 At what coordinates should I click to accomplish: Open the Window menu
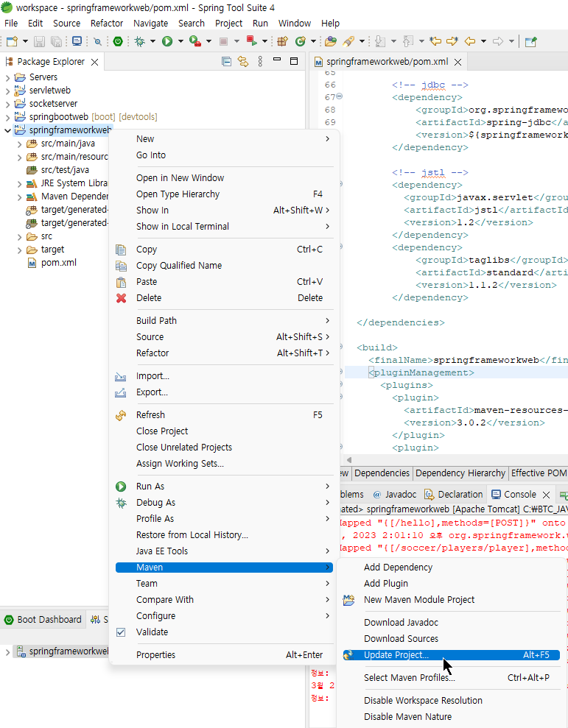pyautogui.click(x=295, y=24)
